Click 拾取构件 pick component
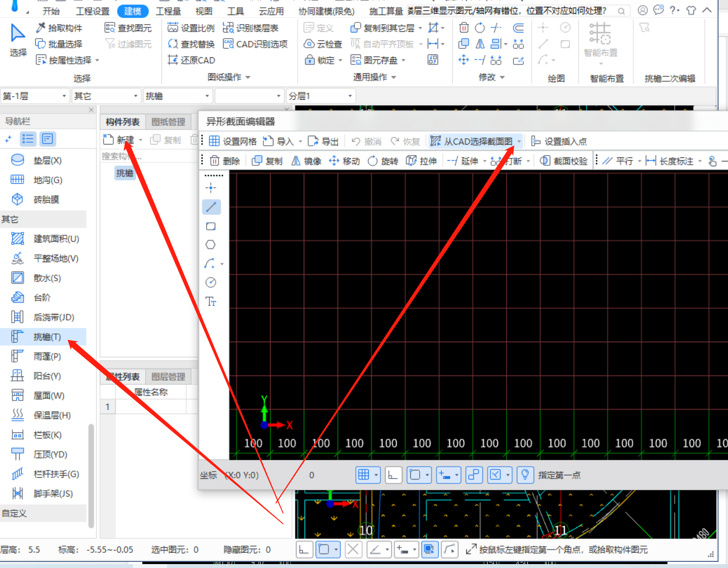The height and width of the screenshot is (568, 728). click(59, 27)
